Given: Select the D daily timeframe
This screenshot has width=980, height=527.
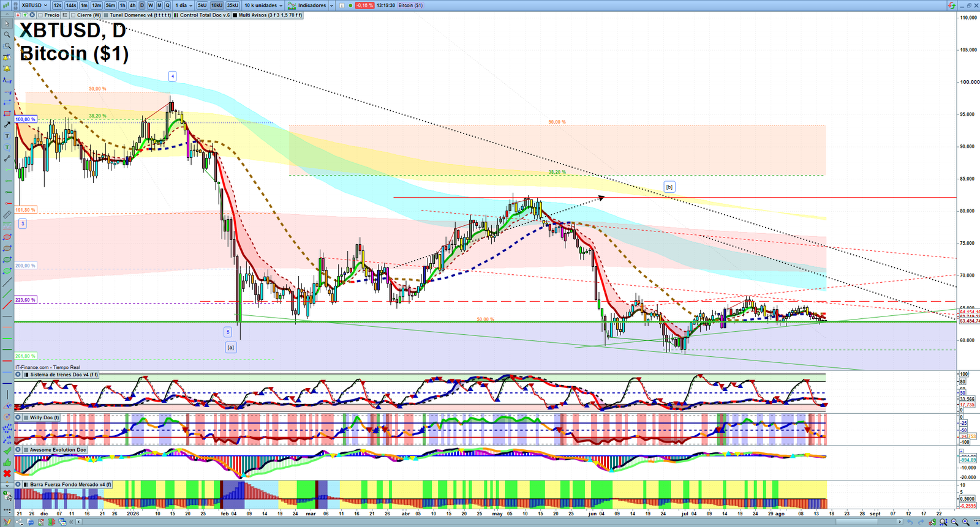Looking at the screenshot, I should point(141,6).
